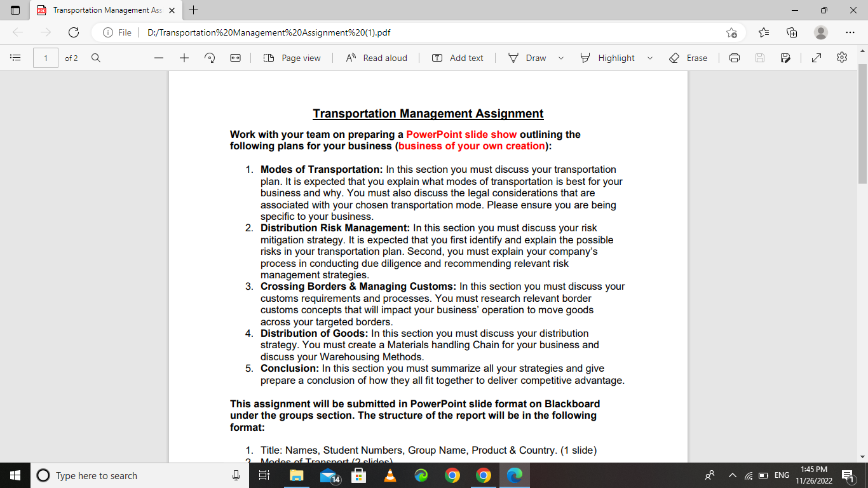Click the scrollbar down arrow
868x488 pixels.
pos(862,456)
